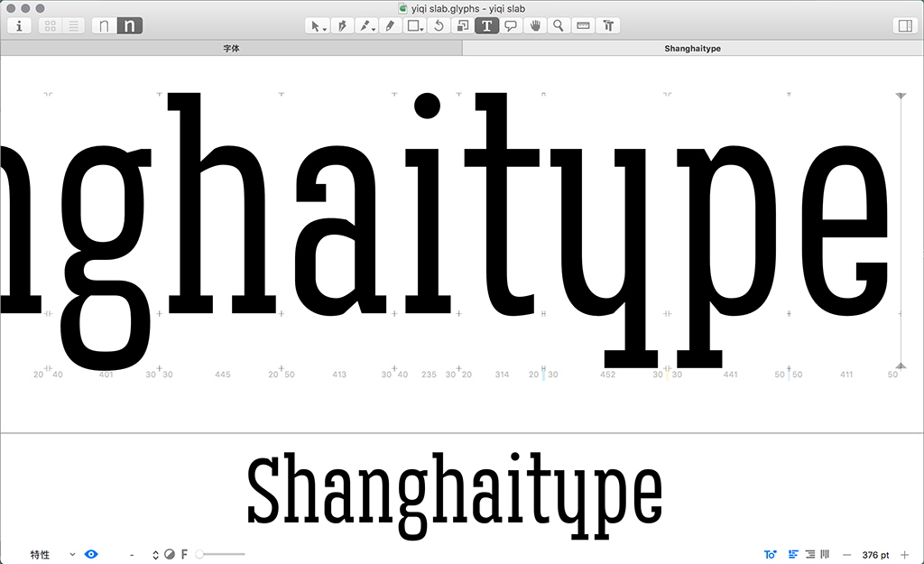Switch to grid view of glyphs
924x564 pixels.
(x=51, y=26)
